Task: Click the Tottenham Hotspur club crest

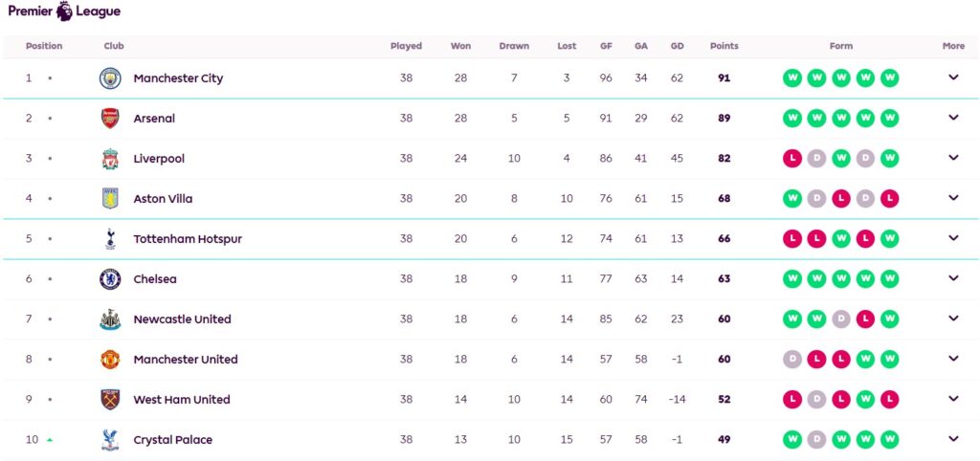Action: 111,239
